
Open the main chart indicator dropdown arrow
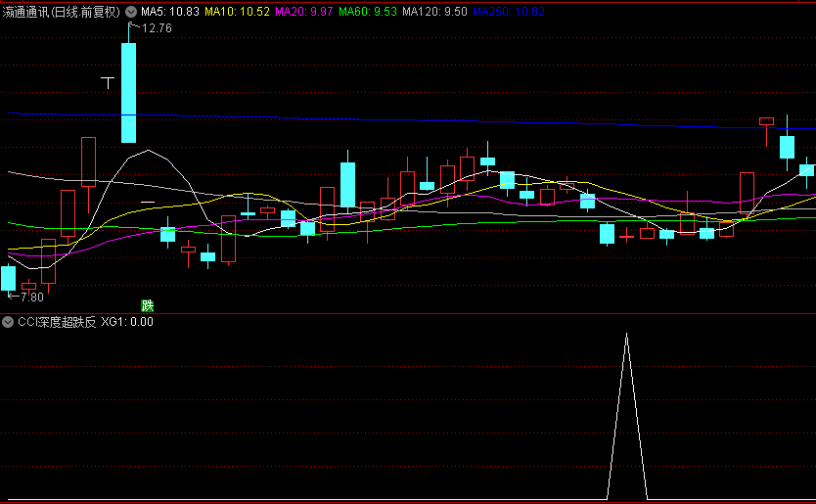131,12
